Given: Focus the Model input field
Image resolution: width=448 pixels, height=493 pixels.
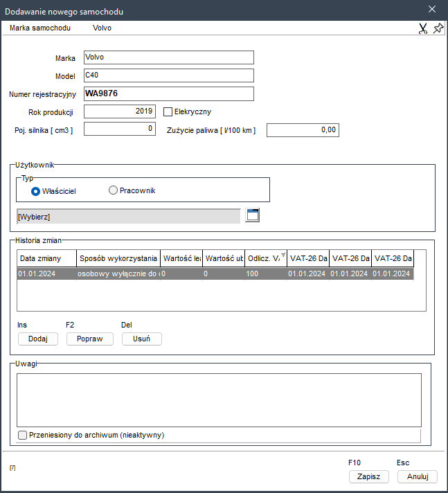Looking at the screenshot, I should (x=169, y=75).
